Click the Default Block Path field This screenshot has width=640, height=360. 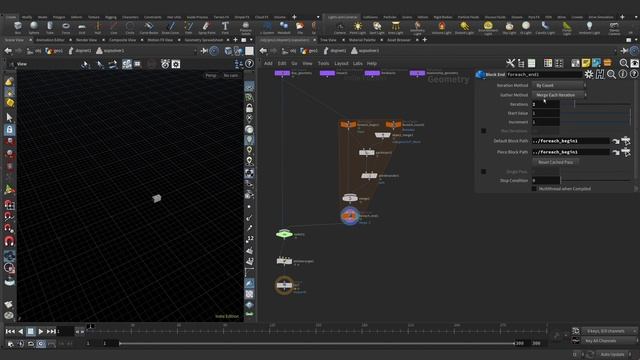click(571, 141)
